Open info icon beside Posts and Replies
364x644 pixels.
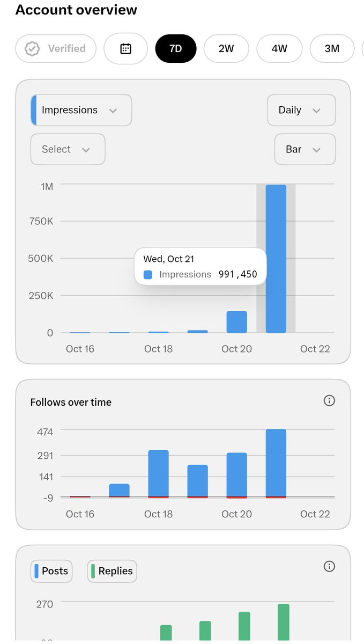click(329, 566)
